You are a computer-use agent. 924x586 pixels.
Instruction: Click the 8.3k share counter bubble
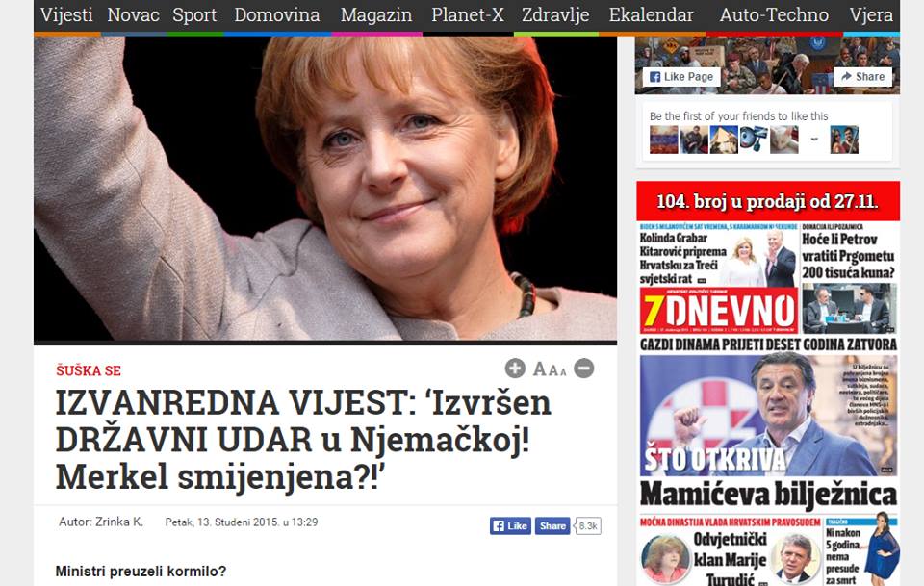click(x=587, y=526)
